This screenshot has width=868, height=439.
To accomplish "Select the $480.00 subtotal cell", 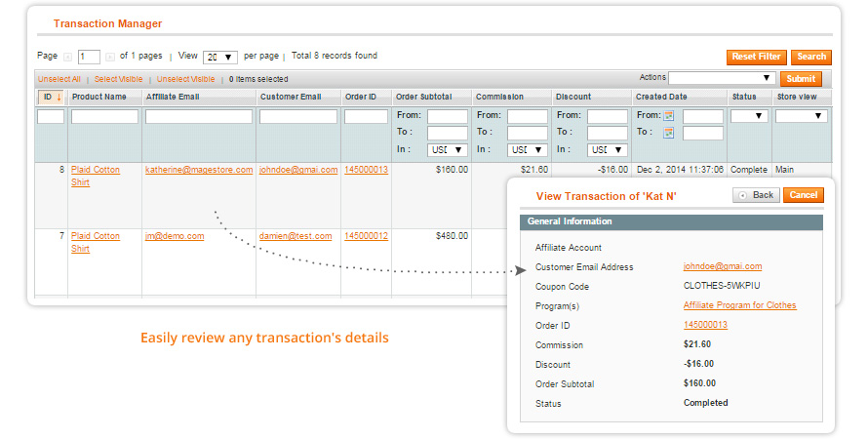I will tap(452, 236).
